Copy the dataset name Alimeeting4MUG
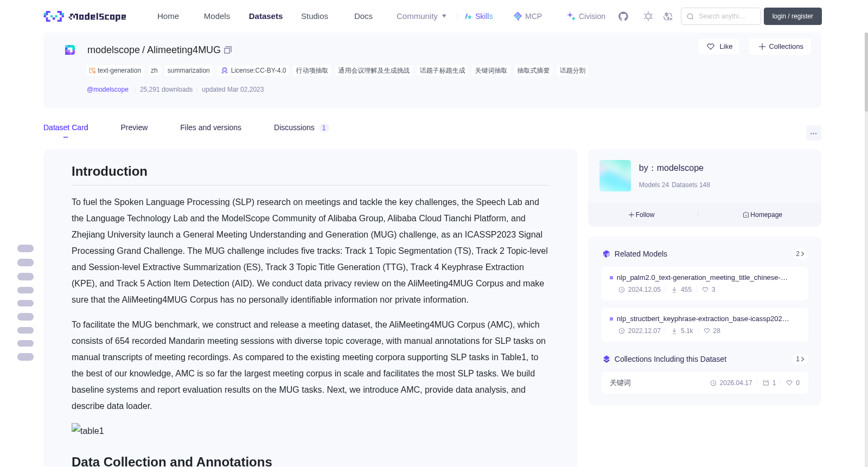This screenshot has height=467, width=868. (228, 50)
